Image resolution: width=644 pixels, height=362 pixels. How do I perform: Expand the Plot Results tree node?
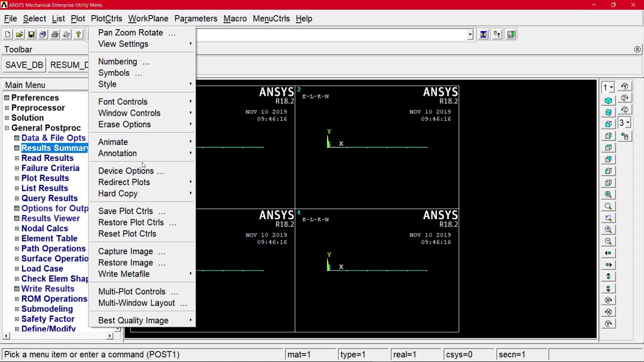[x=17, y=178]
